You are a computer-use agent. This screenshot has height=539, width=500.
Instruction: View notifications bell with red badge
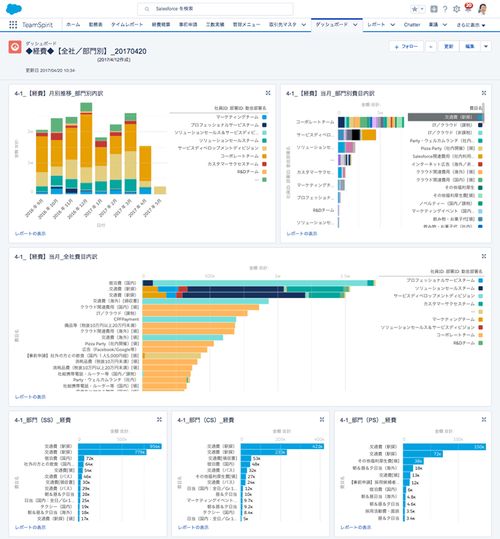click(468, 8)
